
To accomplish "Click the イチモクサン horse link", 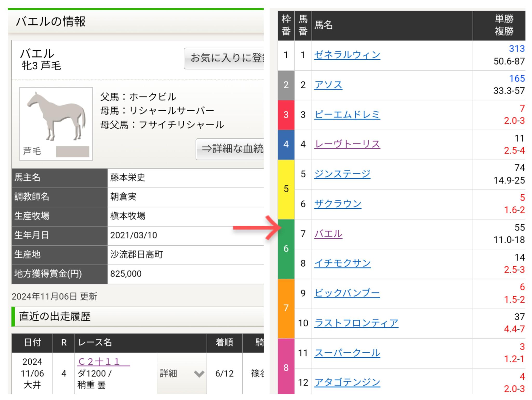I will [x=342, y=263].
